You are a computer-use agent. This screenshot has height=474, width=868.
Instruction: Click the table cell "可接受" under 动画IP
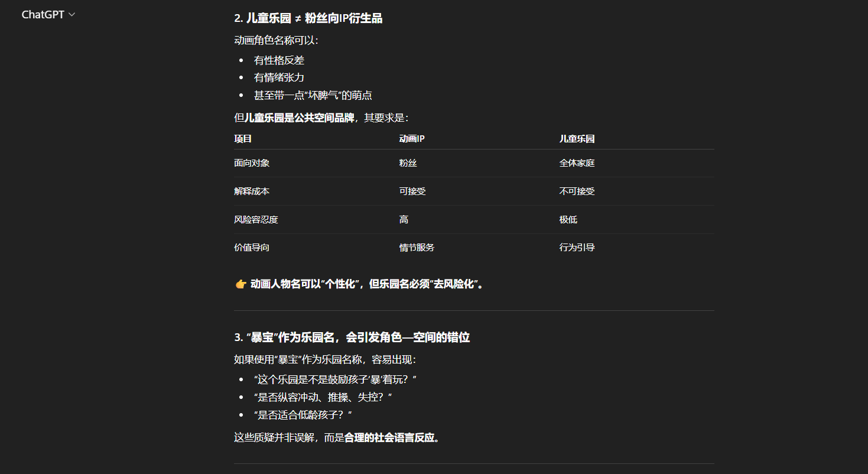click(412, 191)
